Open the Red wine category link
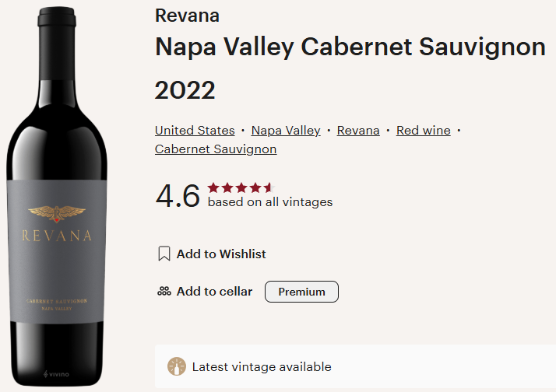This screenshot has height=392, width=556. click(423, 131)
